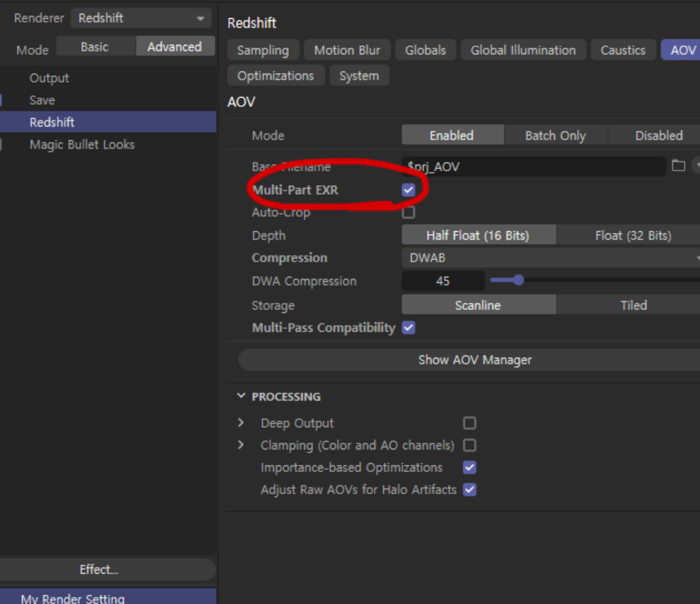Open the Compression dropdown showing DWAB
The width and height of the screenshot is (700, 604).
click(551, 258)
